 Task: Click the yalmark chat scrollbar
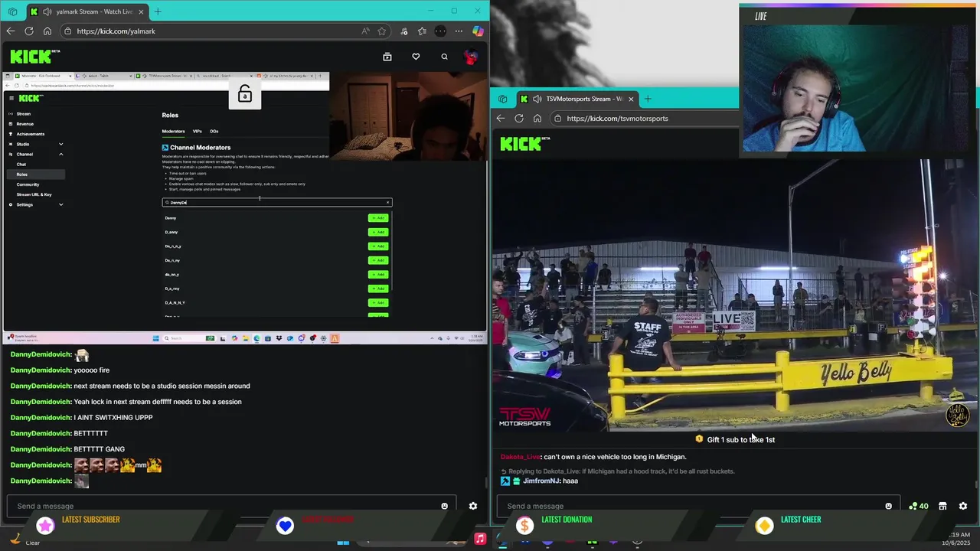pyautogui.click(x=485, y=484)
